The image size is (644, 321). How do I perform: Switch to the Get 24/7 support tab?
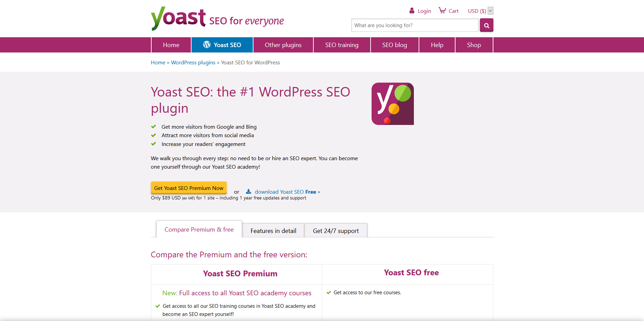[x=336, y=231]
